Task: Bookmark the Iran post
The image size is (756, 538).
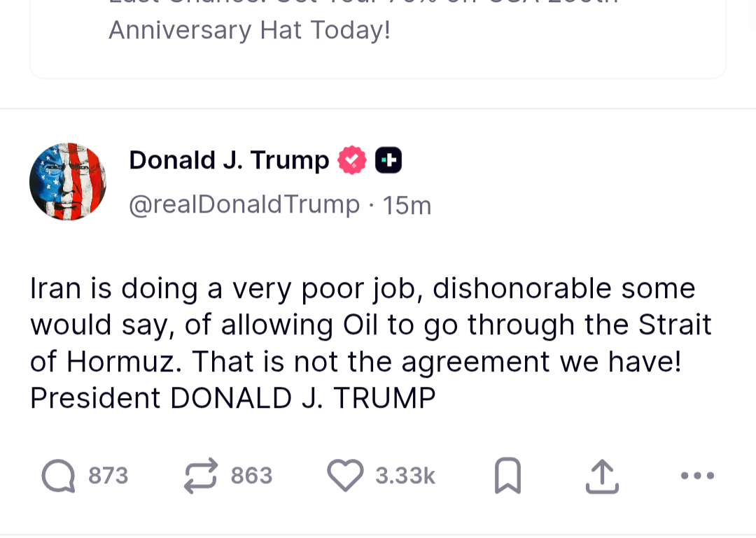Action: [x=507, y=476]
